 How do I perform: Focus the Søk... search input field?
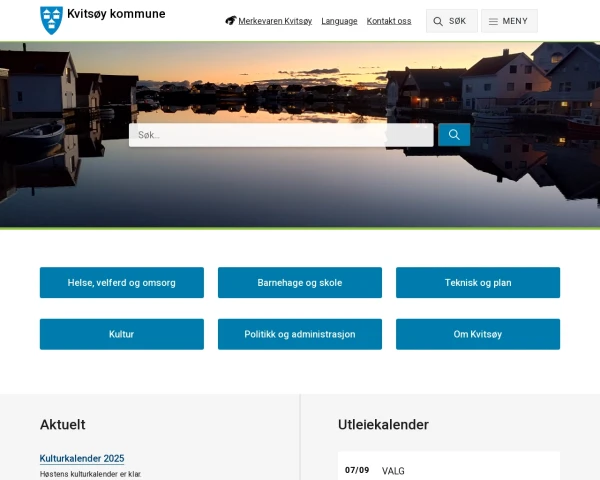tap(281, 135)
